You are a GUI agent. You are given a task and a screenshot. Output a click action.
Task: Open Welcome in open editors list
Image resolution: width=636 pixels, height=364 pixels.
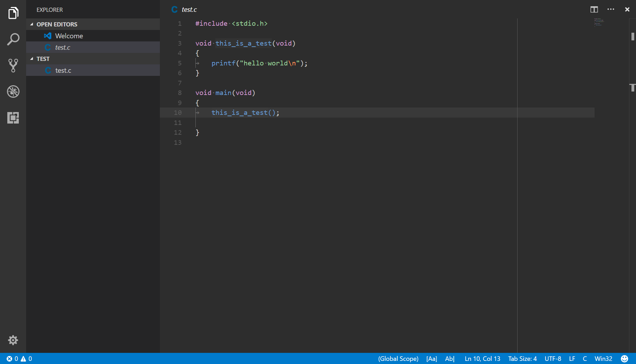click(93, 36)
